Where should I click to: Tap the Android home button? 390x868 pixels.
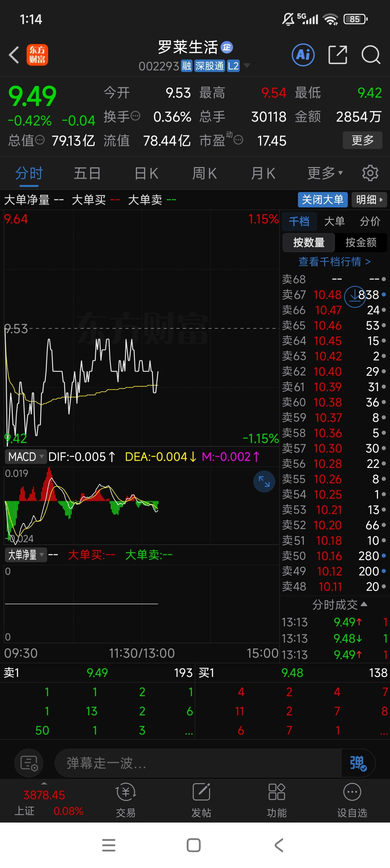[x=193, y=845]
